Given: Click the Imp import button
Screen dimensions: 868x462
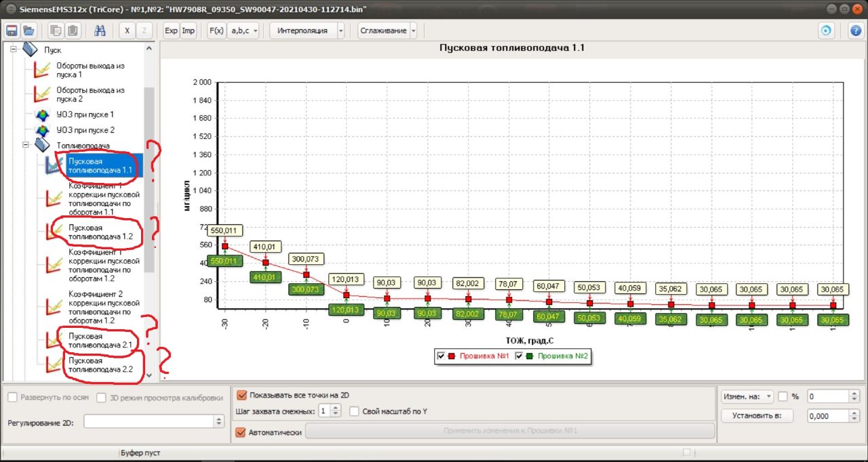Looking at the screenshot, I should pyautogui.click(x=188, y=30).
